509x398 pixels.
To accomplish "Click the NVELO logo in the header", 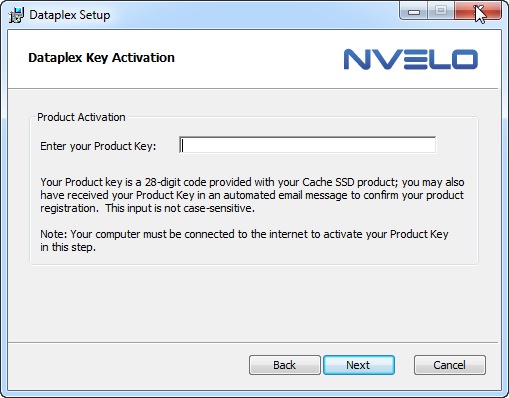I will click(411, 59).
